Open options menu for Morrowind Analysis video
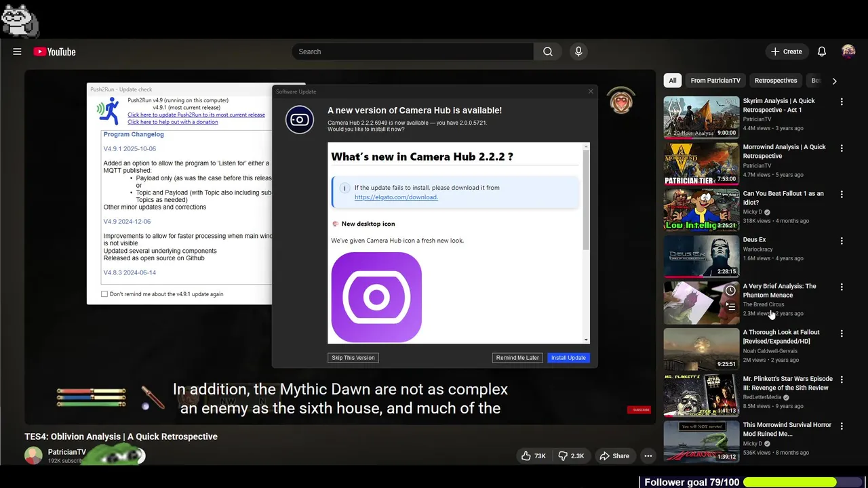Image resolution: width=868 pixels, height=488 pixels. tap(842, 148)
